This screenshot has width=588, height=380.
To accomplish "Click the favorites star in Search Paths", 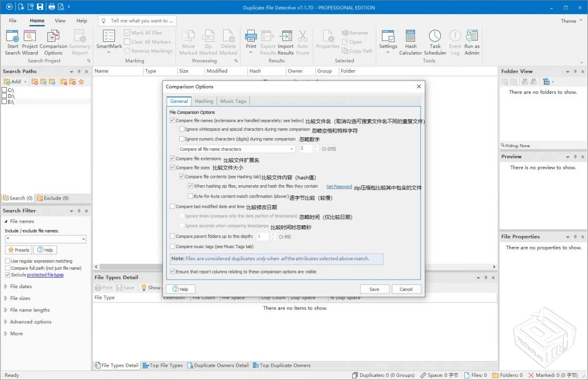I will pyautogui.click(x=82, y=81).
